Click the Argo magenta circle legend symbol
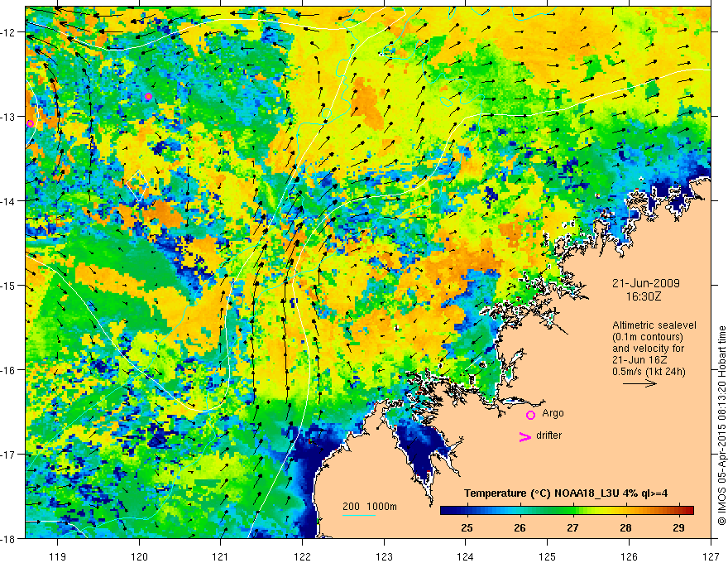The image size is (728, 563). [530, 415]
